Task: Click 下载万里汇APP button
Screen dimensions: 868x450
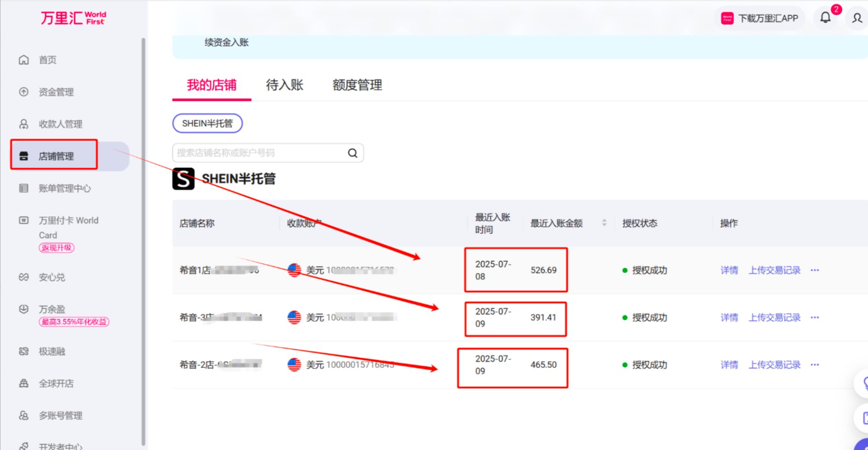Action: 760,18
